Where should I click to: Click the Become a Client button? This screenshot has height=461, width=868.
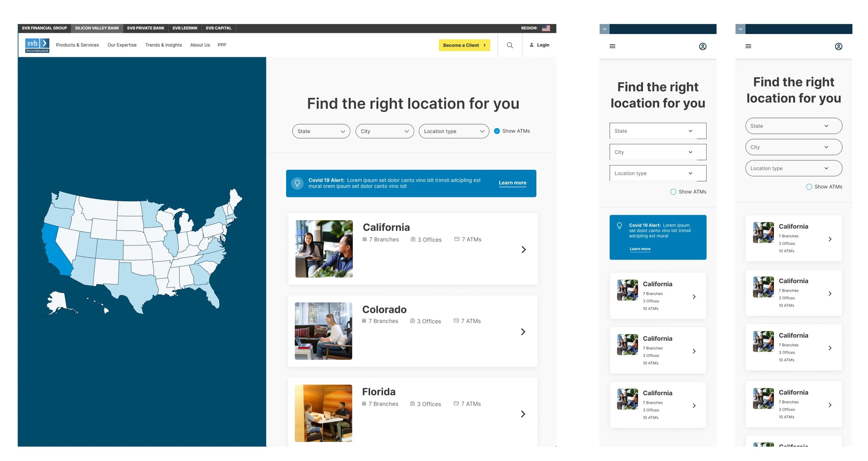pyautogui.click(x=464, y=45)
